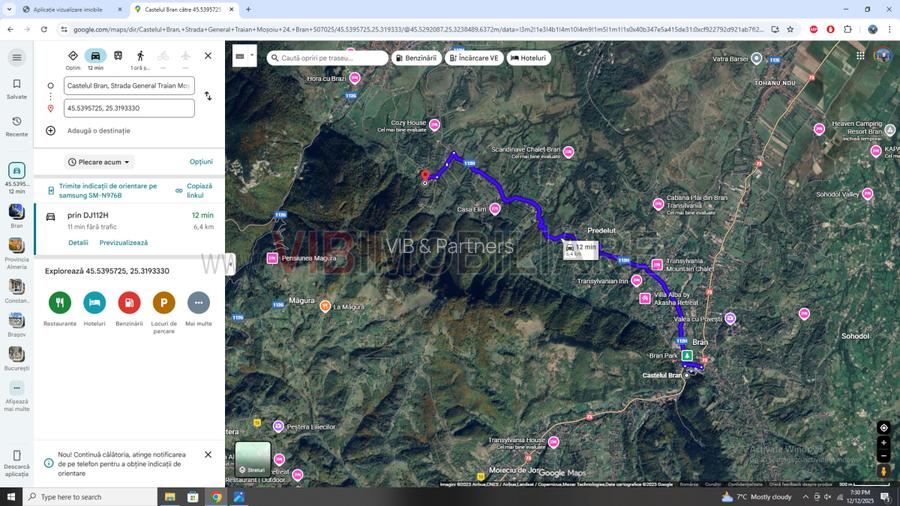Edit Castelul Bran starting point field
The width and height of the screenshot is (900, 506).
point(129,85)
